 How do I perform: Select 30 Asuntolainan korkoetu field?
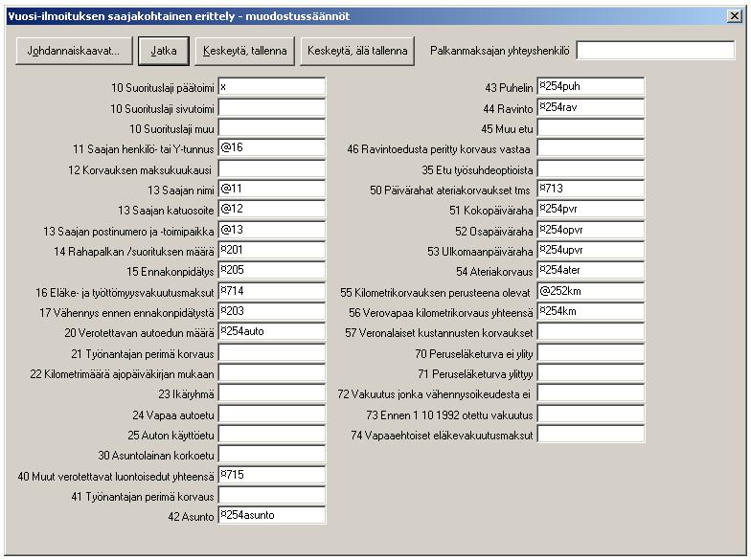(272, 454)
